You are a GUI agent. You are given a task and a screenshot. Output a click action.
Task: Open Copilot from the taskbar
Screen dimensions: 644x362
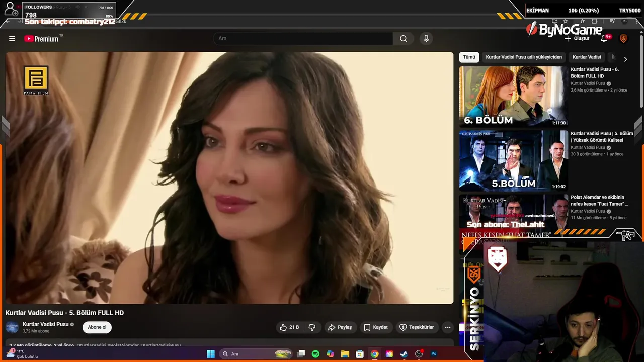point(330,354)
